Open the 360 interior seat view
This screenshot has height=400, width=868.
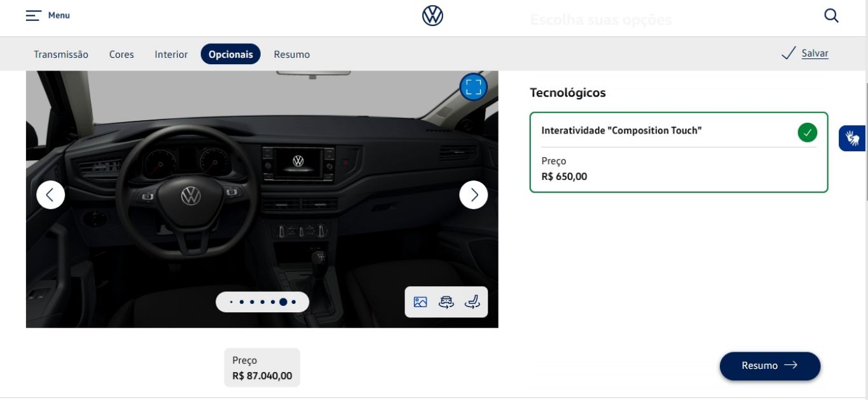(x=472, y=302)
